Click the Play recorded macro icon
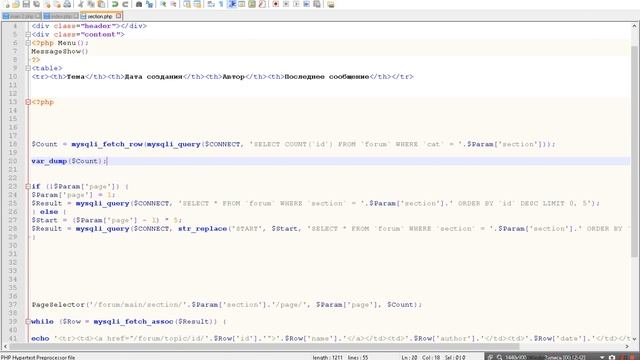The height and width of the screenshot is (360, 640). tap(296, 4)
